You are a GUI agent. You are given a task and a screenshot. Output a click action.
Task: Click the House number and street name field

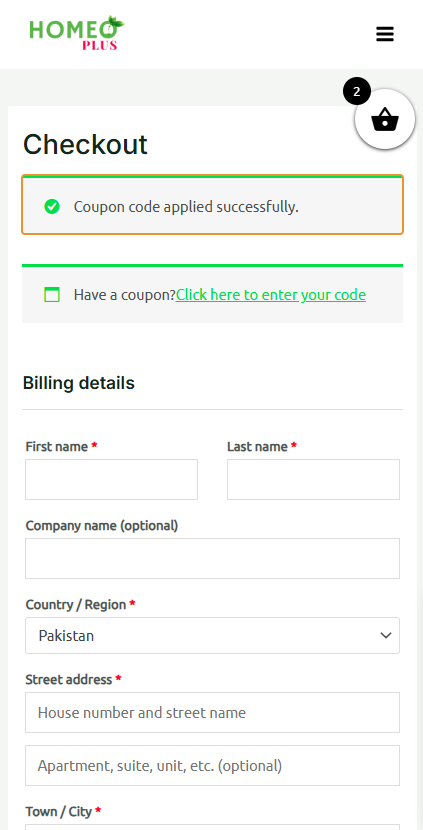tap(212, 712)
